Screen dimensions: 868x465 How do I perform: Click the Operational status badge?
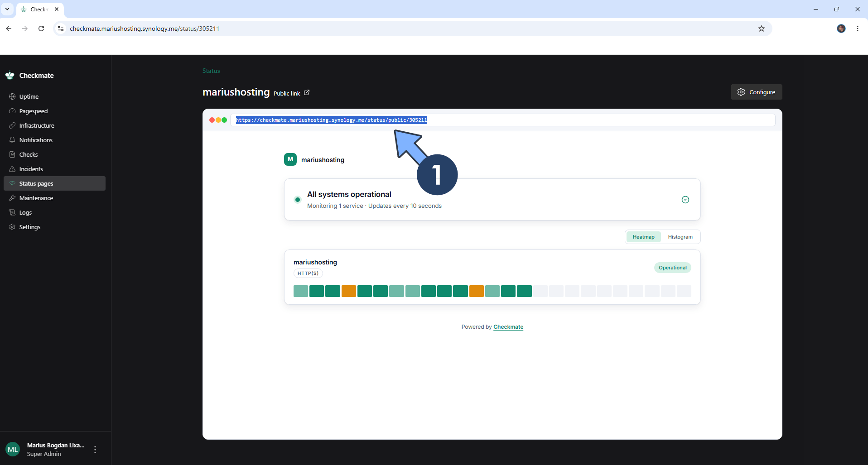point(673,268)
